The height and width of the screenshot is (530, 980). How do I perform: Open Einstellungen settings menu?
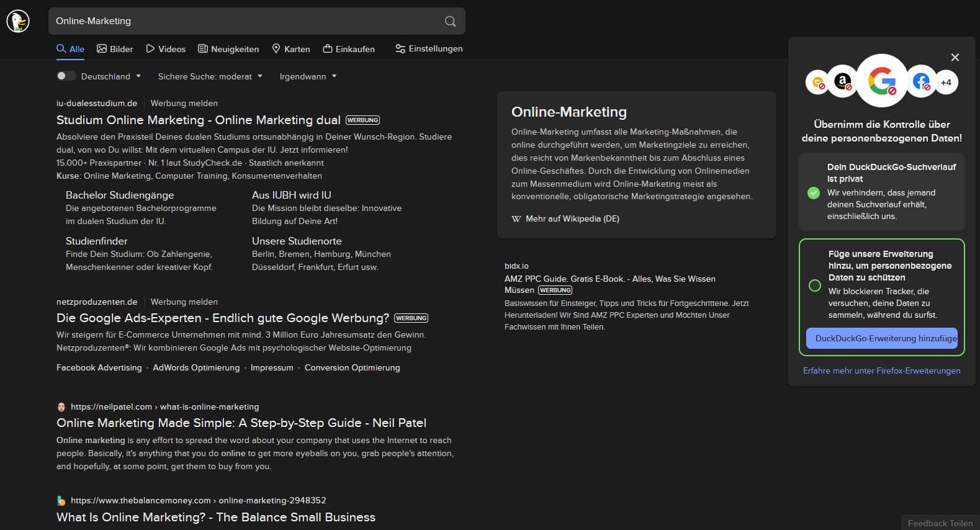tap(429, 48)
